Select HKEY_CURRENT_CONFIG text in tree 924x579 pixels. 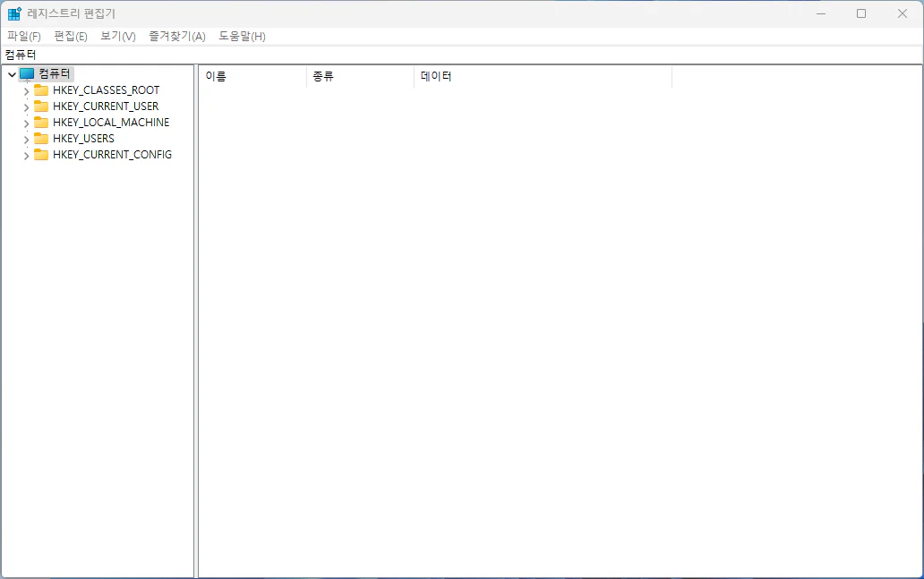112,154
